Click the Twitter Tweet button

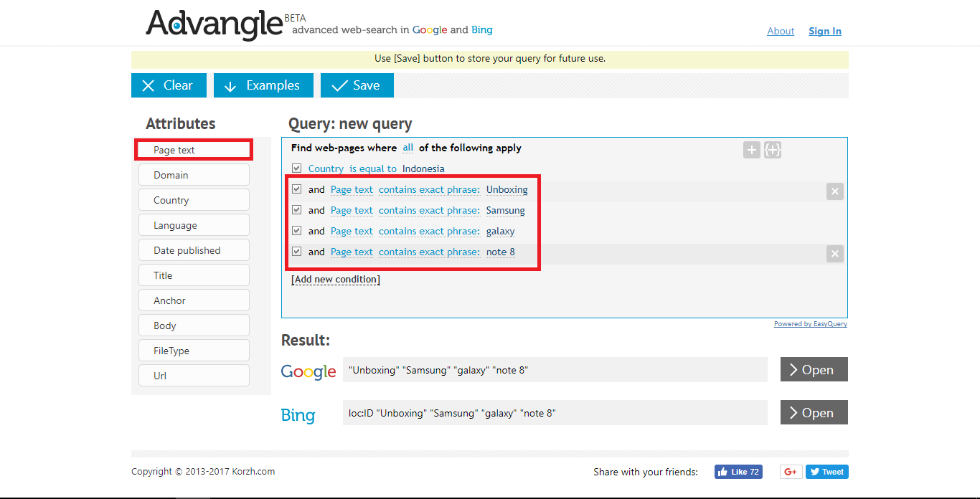826,472
